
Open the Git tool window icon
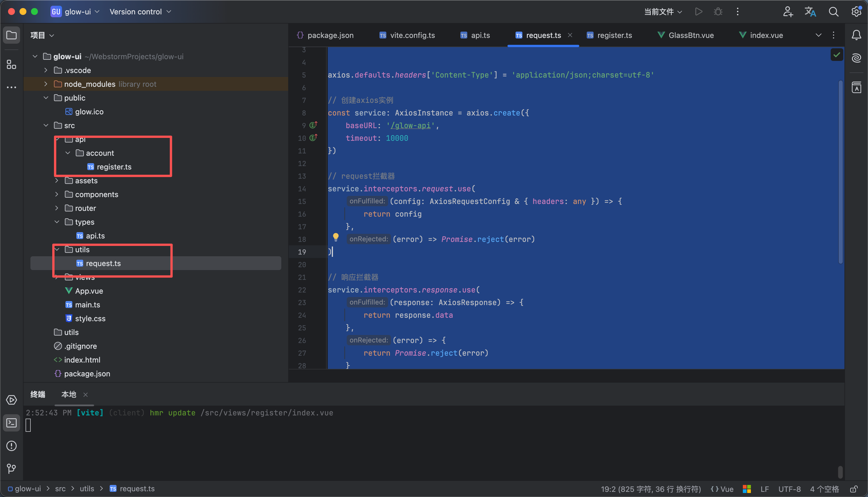pos(11,468)
